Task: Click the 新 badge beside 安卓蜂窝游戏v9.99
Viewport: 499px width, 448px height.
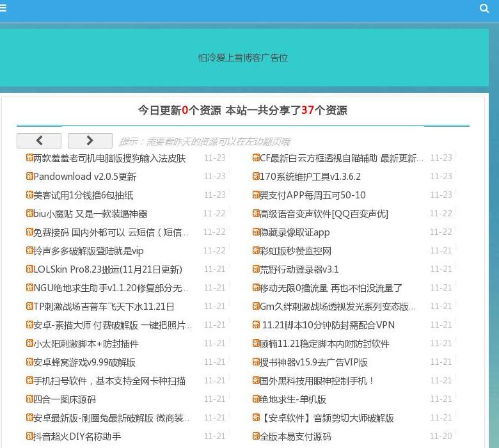Action: 29,361
